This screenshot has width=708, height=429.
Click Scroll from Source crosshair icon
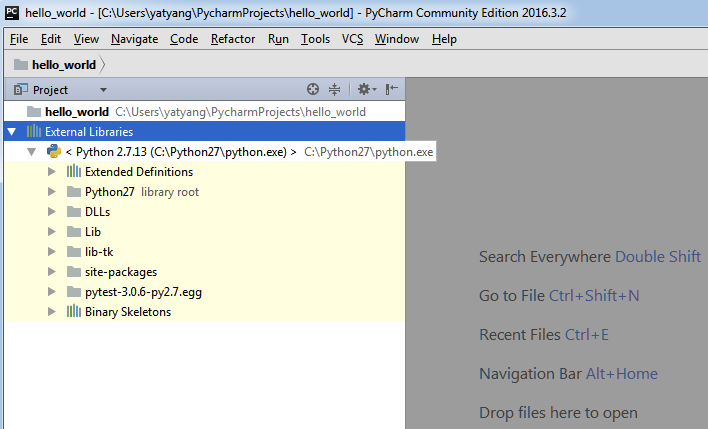[x=312, y=89]
